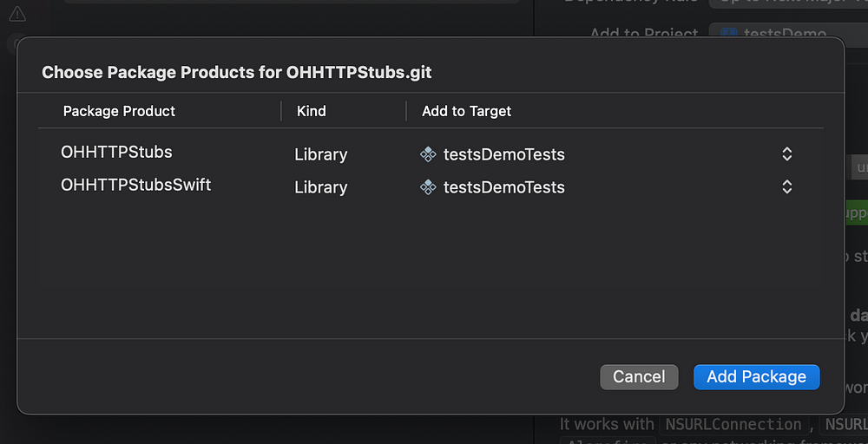Click the divider between Package Product and Kind
The height and width of the screenshot is (444, 868).
[x=281, y=111]
